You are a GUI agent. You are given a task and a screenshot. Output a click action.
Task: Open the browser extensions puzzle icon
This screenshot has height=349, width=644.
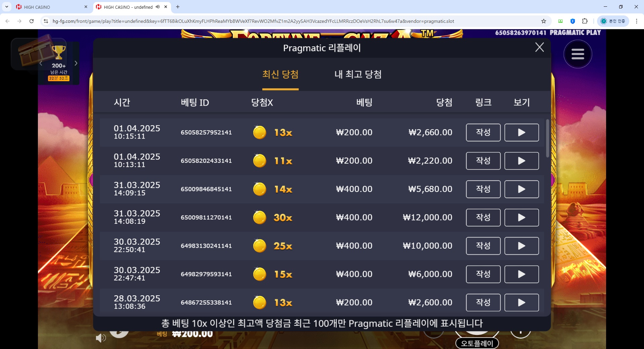tap(585, 21)
